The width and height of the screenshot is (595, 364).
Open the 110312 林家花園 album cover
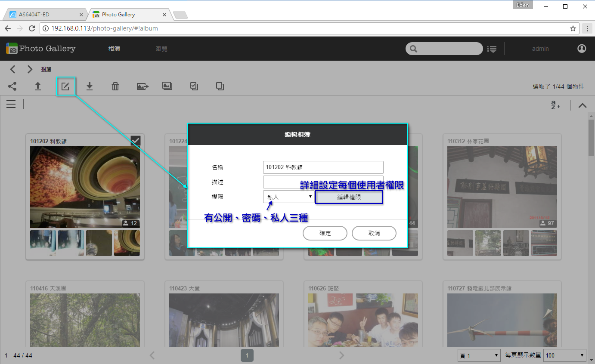(502, 187)
